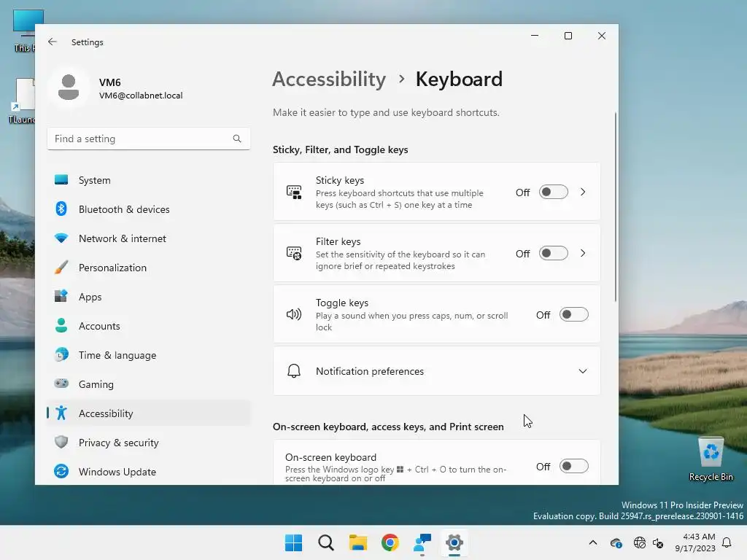Click the Windows Update refresh icon
This screenshot has height=560, width=747.
[x=61, y=472]
